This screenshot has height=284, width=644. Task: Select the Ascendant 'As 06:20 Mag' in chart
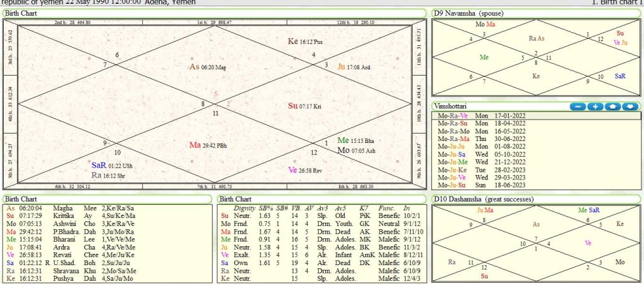point(208,67)
